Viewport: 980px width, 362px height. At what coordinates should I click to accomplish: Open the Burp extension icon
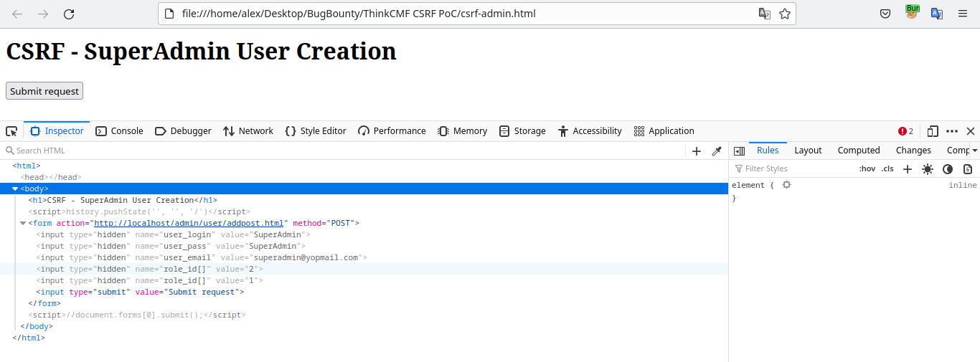[x=912, y=12]
